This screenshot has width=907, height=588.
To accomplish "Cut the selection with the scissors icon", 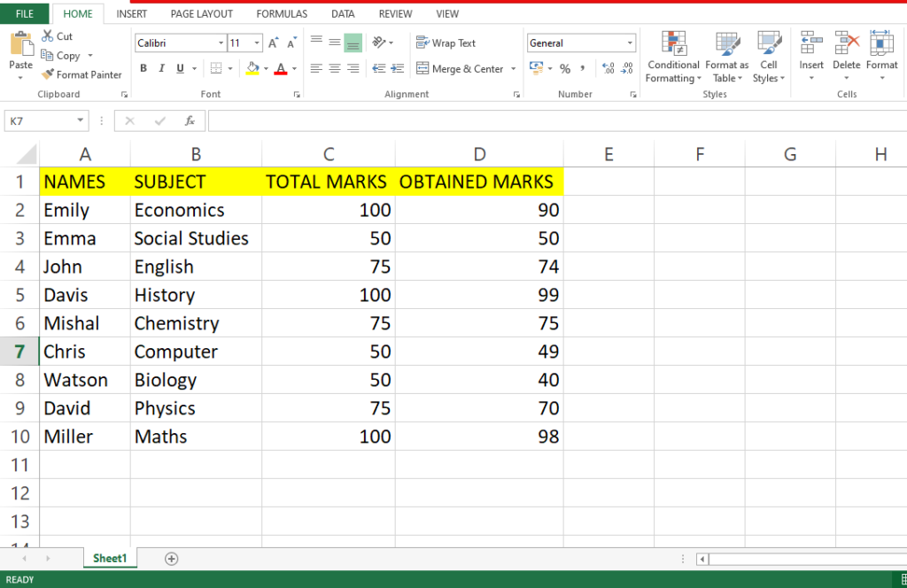I will coord(48,35).
